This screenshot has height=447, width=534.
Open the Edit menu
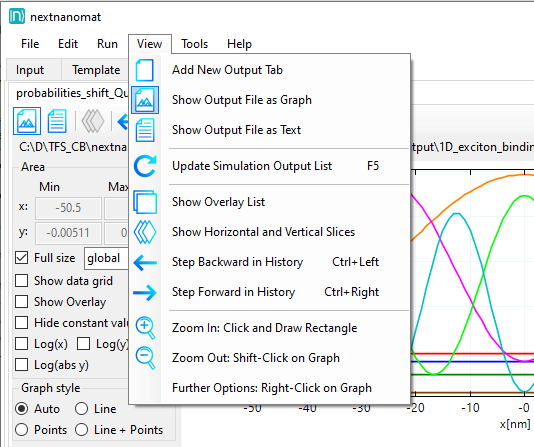pos(68,44)
